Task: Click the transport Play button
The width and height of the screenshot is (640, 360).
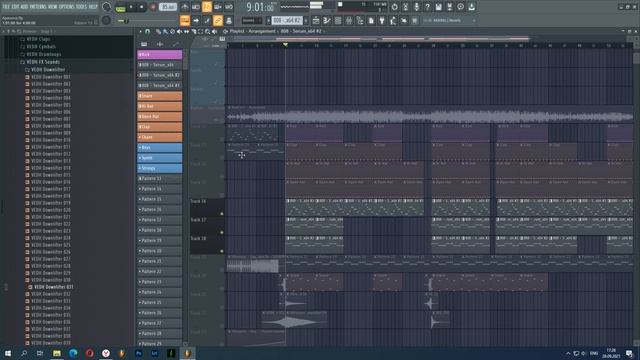Action: pos(131,7)
